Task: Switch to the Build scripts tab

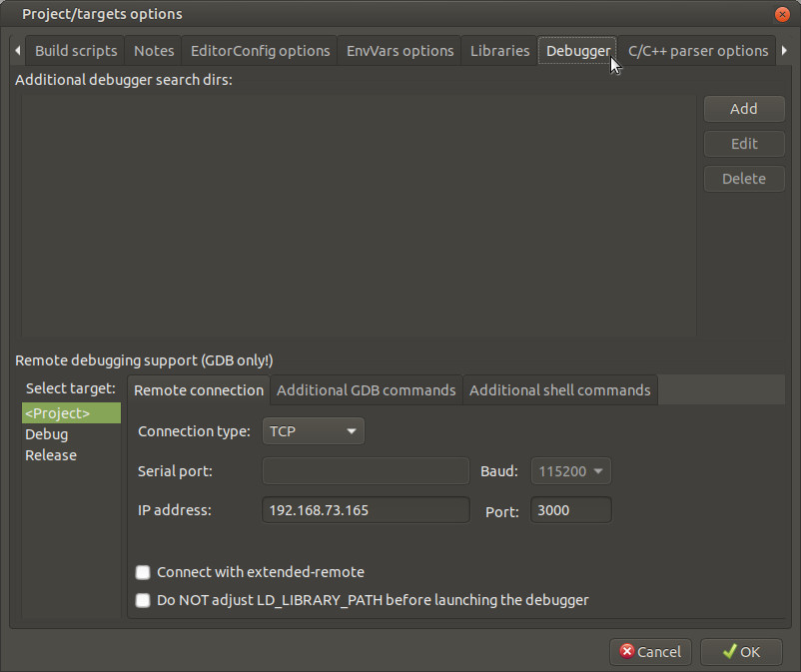Action: 76,51
